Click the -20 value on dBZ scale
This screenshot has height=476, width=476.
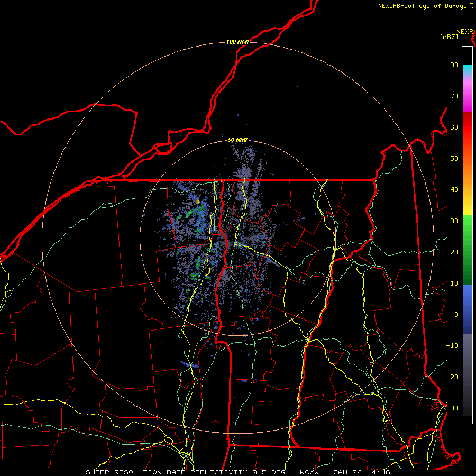tap(452, 377)
